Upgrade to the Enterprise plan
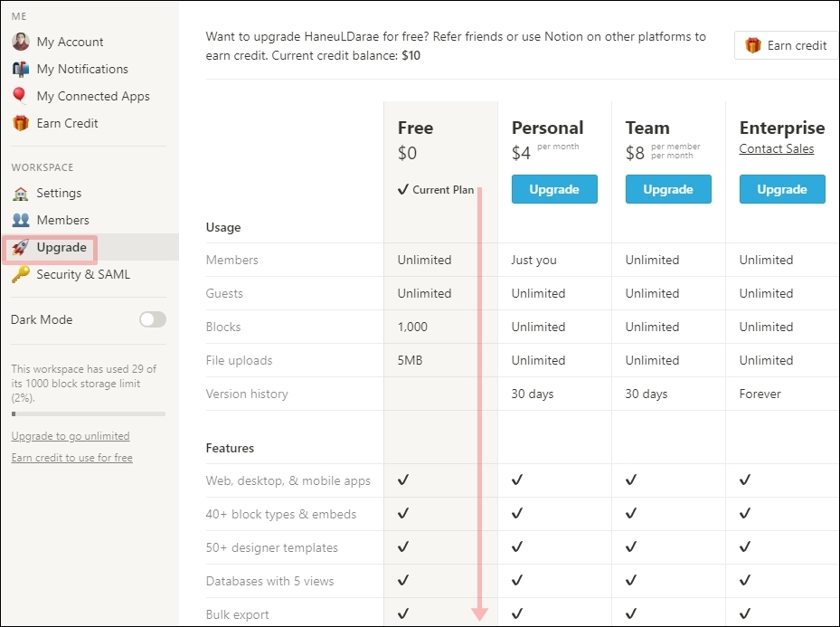 coord(782,189)
